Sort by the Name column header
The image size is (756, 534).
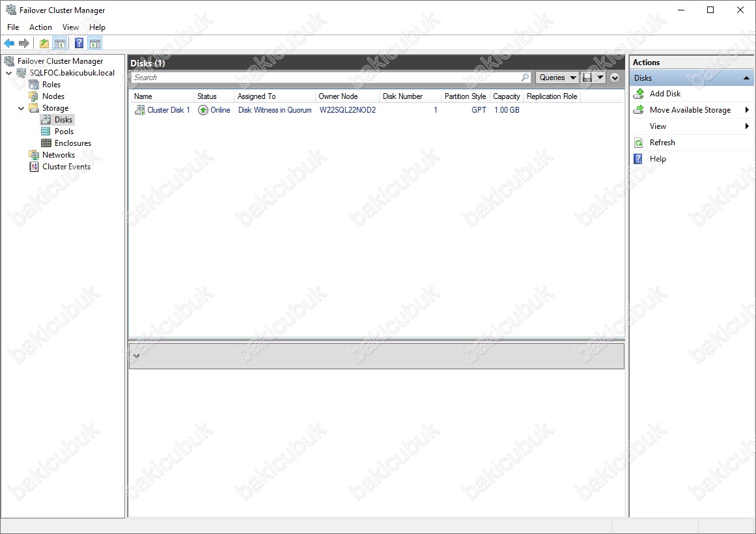click(x=161, y=96)
